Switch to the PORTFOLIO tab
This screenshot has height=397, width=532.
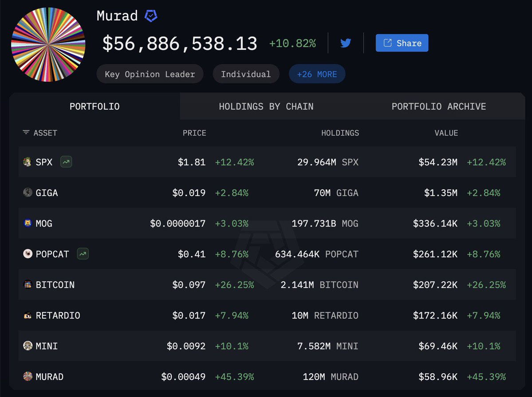tap(95, 106)
